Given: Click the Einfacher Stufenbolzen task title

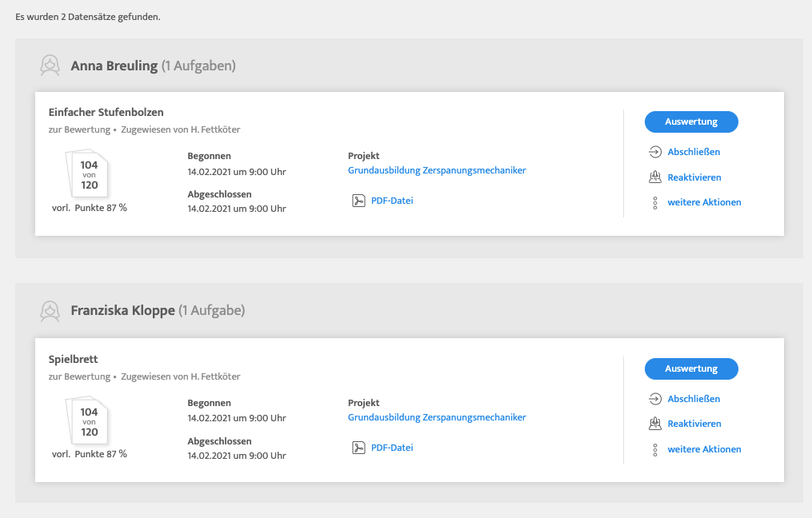Looking at the screenshot, I should coord(106,113).
